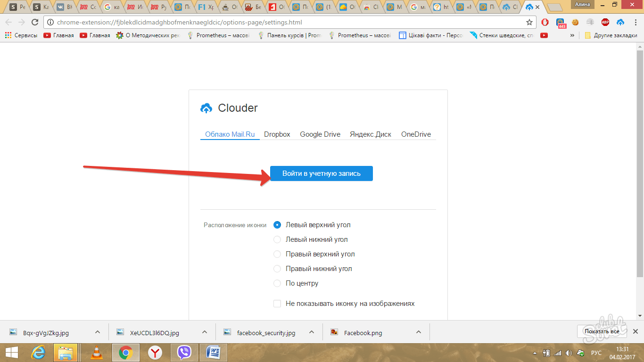This screenshot has height=362, width=644.
Task: Open Viber from the taskbar
Action: (x=184, y=352)
